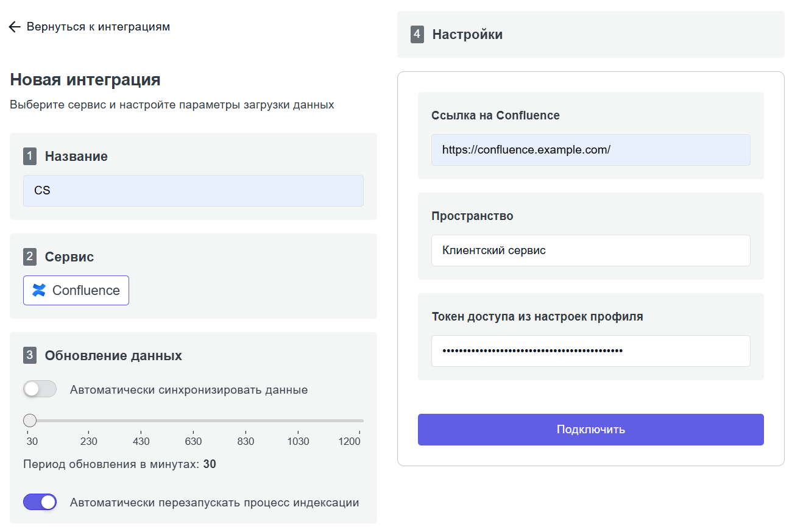Click the step 4 number badge
792x532 pixels.
click(417, 34)
